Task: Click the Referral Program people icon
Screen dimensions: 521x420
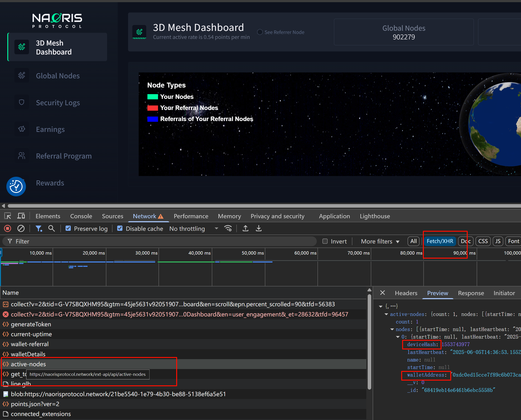Action: click(22, 156)
